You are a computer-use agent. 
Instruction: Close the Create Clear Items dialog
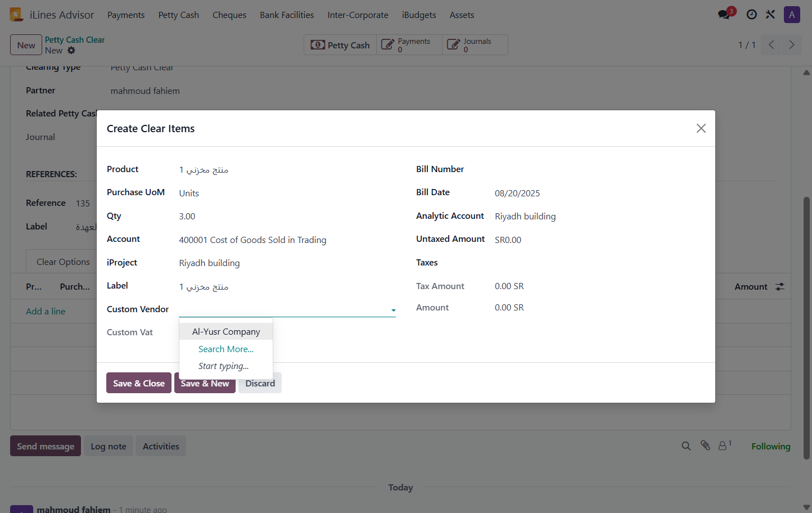701,128
